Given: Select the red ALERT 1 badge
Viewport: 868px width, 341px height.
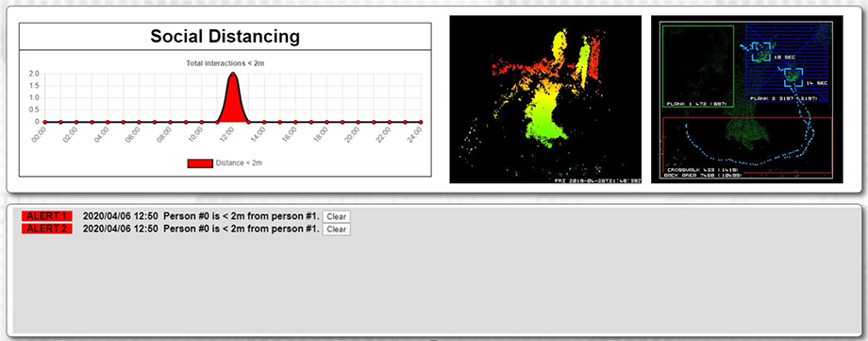Looking at the screenshot, I should click(47, 215).
